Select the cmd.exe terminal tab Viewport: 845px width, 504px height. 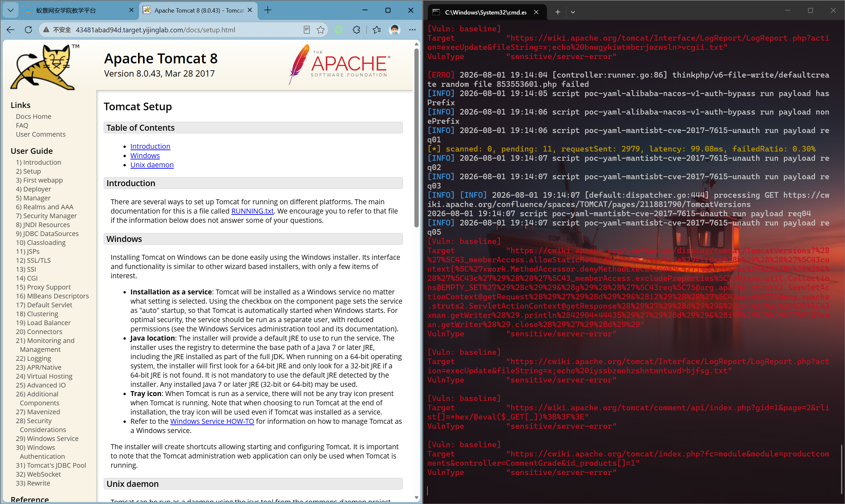[486, 12]
